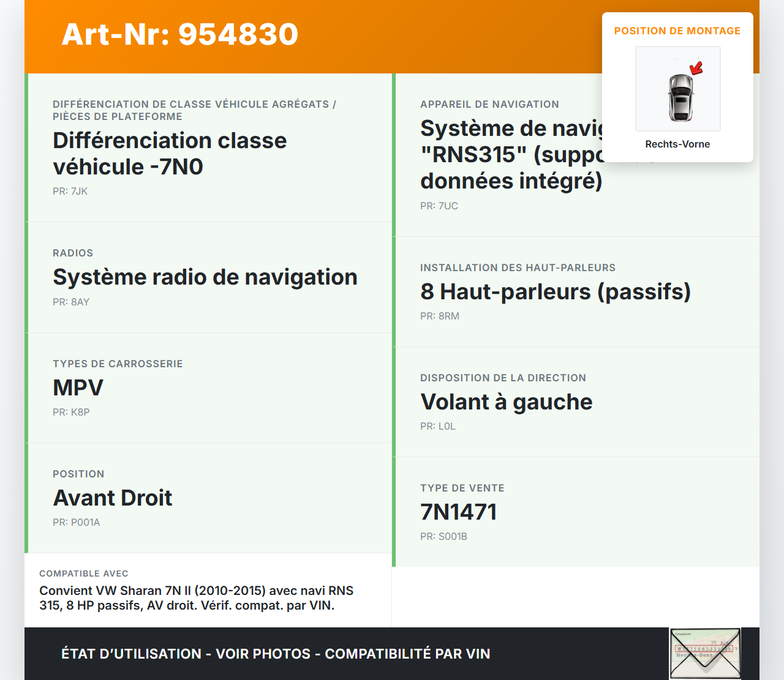784x680 pixels.
Task: Click the car windshield in the montage diagram
Action: (x=680, y=92)
